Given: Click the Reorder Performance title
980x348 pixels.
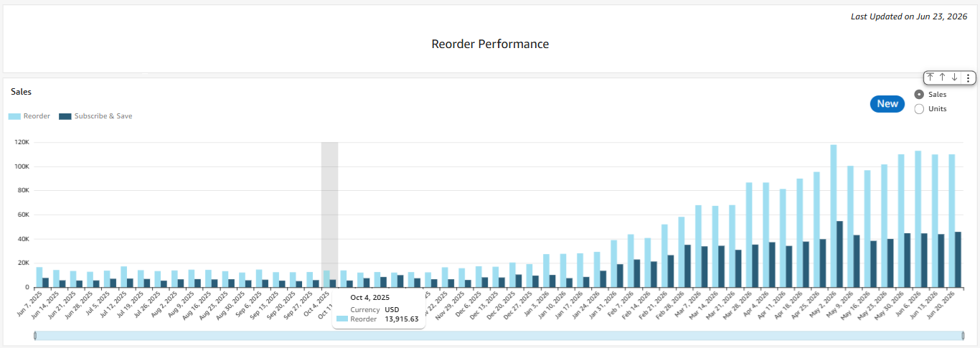Looking at the screenshot, I should [x=490, y=44].
